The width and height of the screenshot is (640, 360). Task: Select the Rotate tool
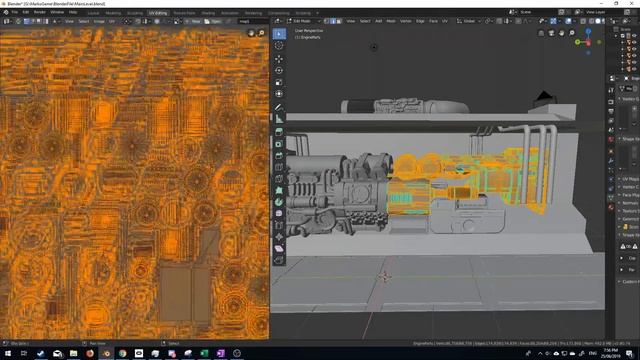[279, 71]
